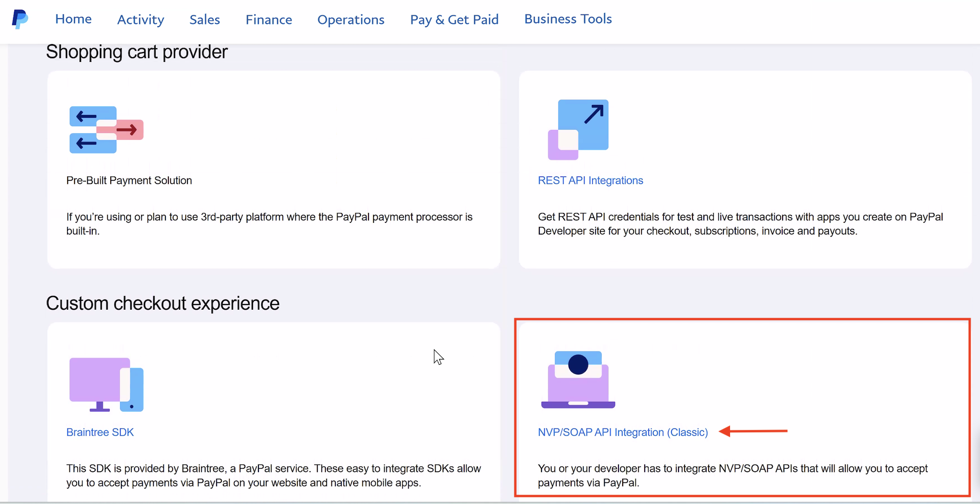Open the Finance menu
Image resolution: width=980 pixels, height=504 pixels.
point(269,19)
